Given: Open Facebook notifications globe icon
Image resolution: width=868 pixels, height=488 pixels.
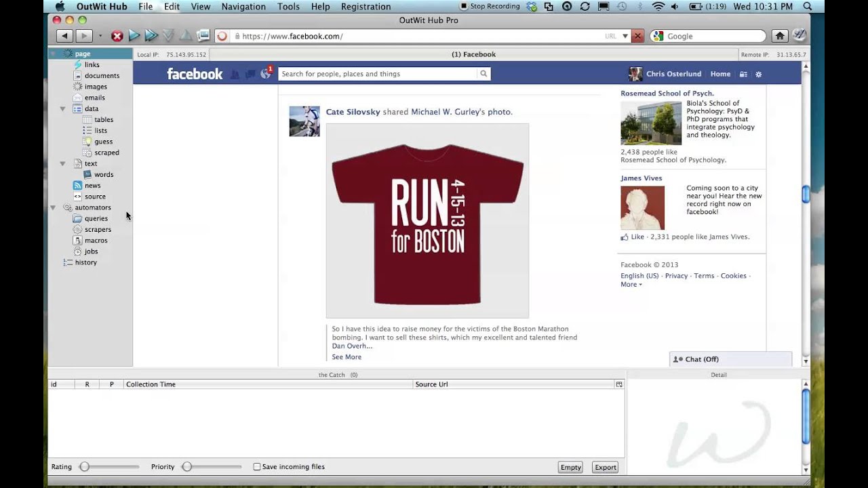Looking at the screenshot, I should [x=266, y=74].
